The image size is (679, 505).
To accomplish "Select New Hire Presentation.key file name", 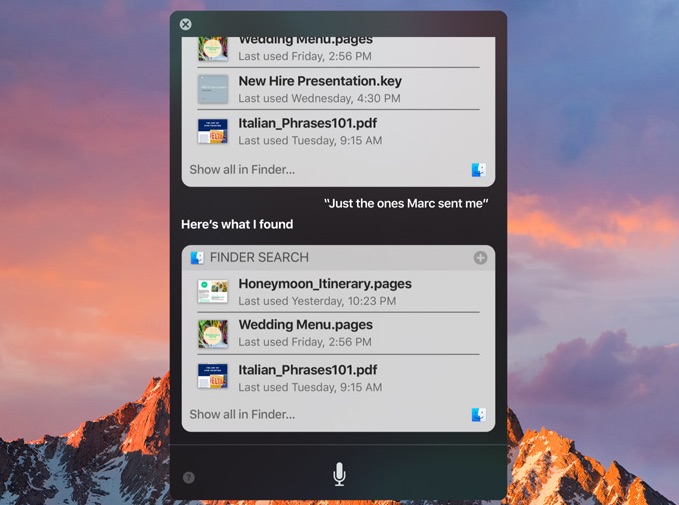I will [320, 81].
